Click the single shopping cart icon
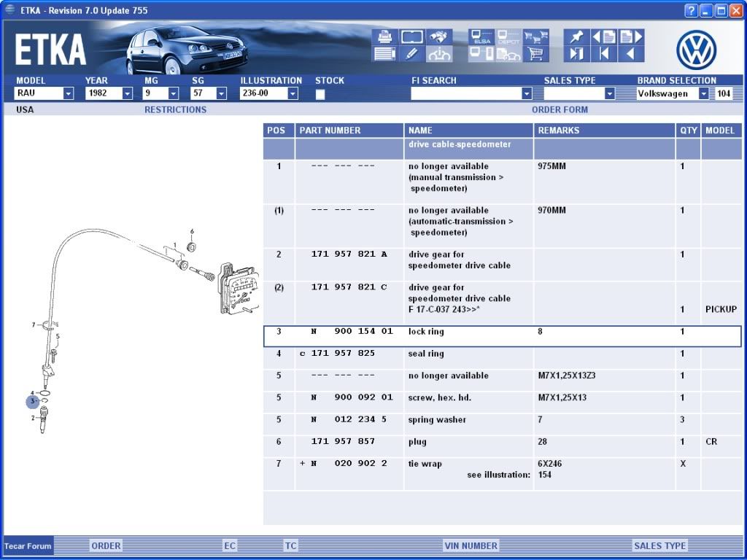Image resolution: width=747 pixels, height=560 pixels. pos(536,55)
